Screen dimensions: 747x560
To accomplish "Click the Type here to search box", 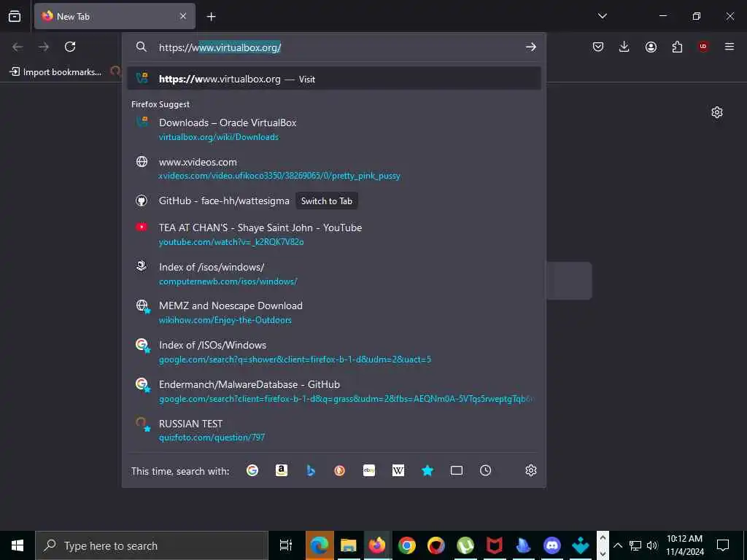I will [152, 545].
